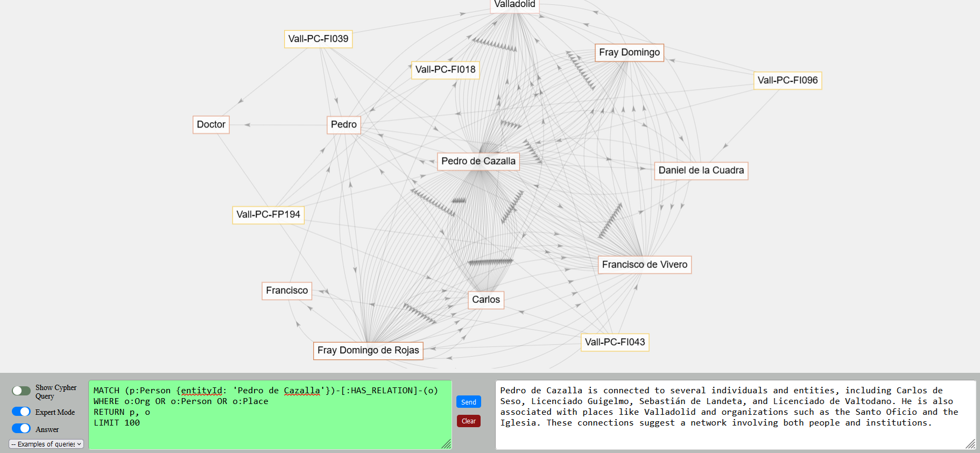Click inside the green Cypher query box

point(270,415)
